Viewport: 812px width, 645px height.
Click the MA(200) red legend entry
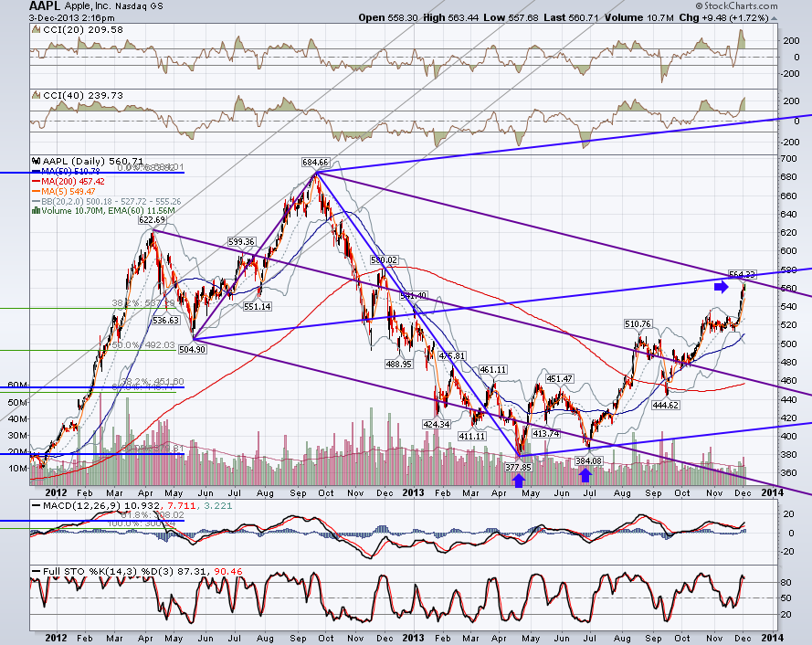click(68, 181)
